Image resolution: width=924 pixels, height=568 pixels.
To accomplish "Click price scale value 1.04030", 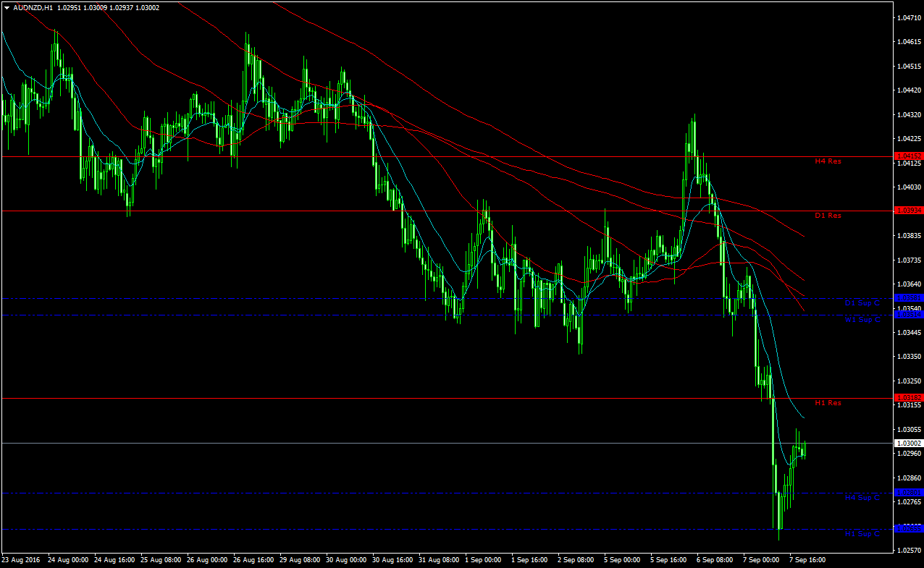I will tap(909, 187).
